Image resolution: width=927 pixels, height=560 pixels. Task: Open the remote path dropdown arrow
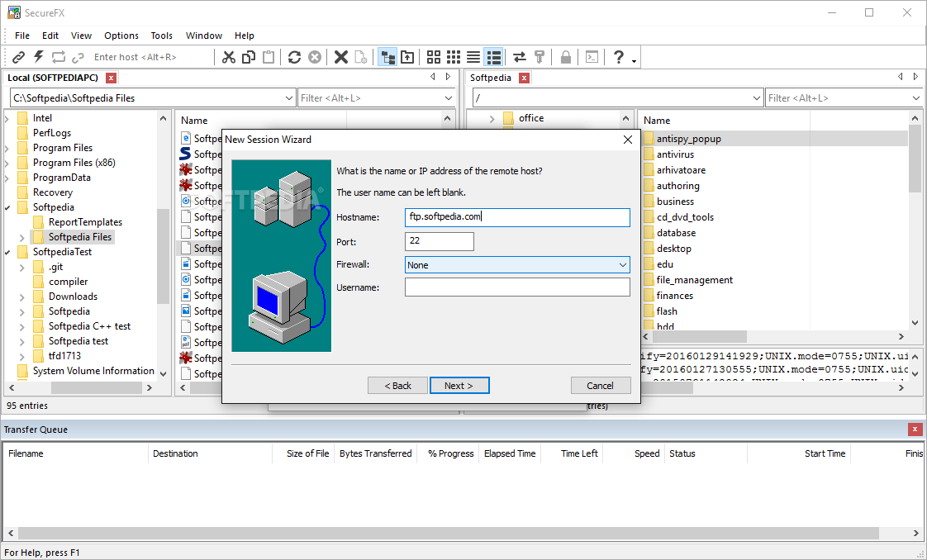coord(757,98)
